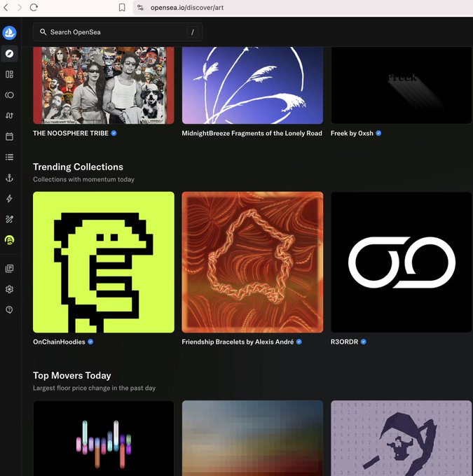
Task: Focus the Search OpenSea input field
Action: click(x=118, y=32)
